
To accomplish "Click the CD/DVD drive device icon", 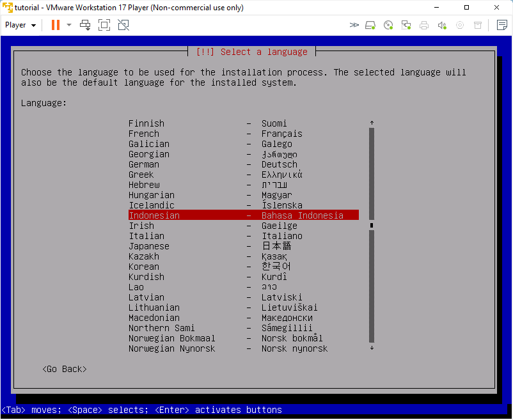I will click(x=388, y=25).
